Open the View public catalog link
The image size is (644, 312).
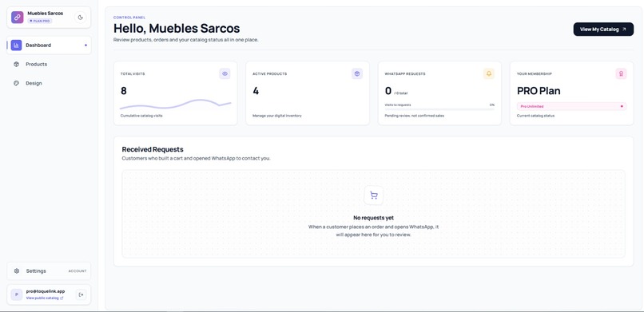coord(45,298)
